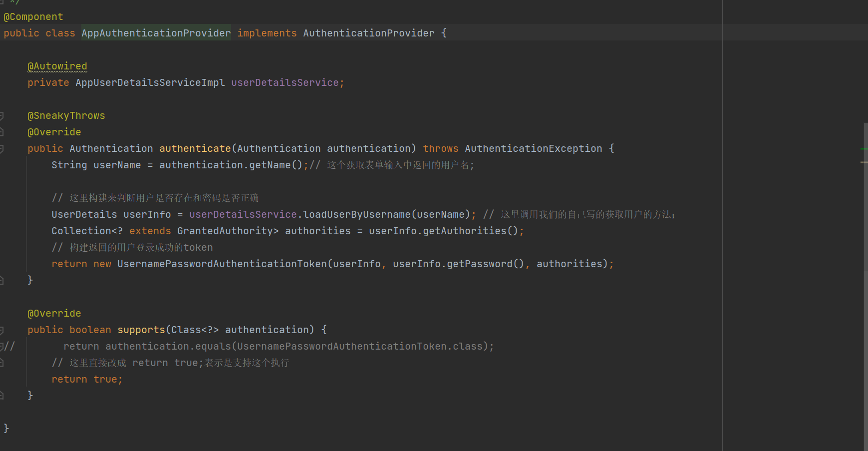The image size is (868, 451).
Task: Click UsernamePasswordAuthenticationToken in the return new statement
Action: (222, 264)
